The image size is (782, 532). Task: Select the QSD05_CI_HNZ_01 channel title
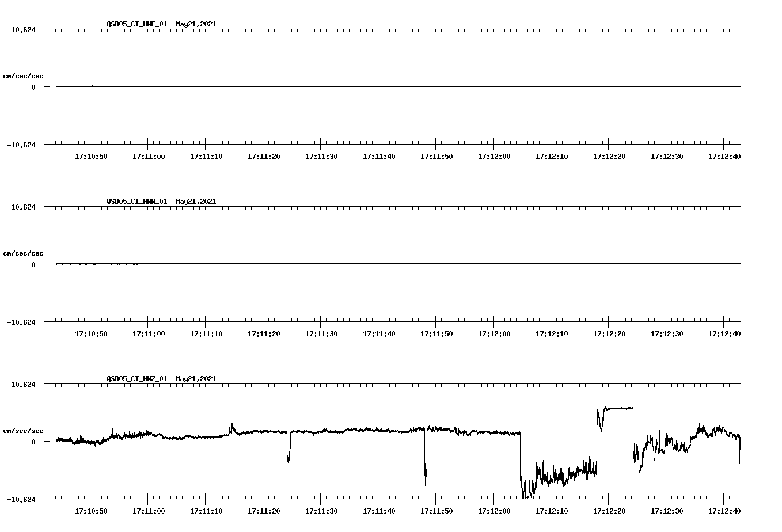coord(138,379)
